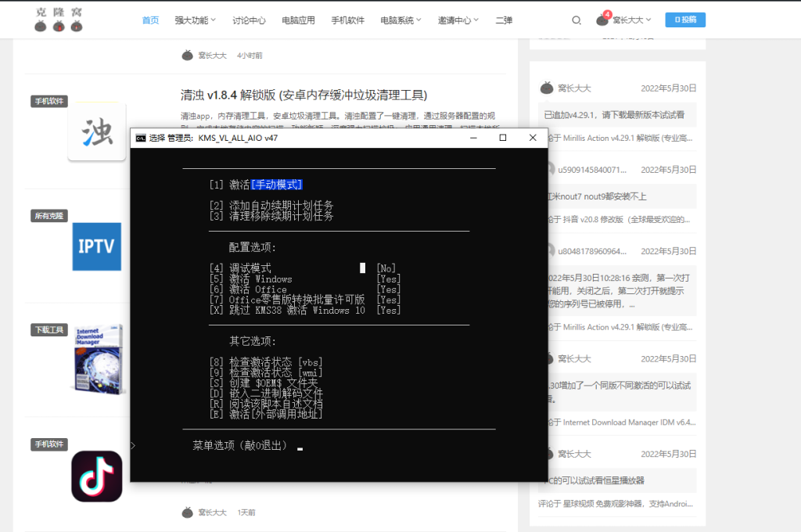The image size is (801, 532).
Task: Click the search magnifier icon
Action: (x=577, y=20)
